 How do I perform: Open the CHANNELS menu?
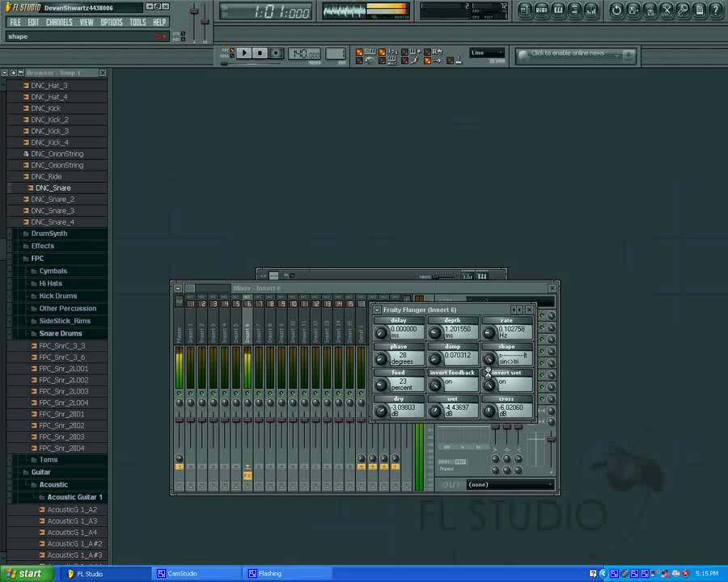pos(59,23)
